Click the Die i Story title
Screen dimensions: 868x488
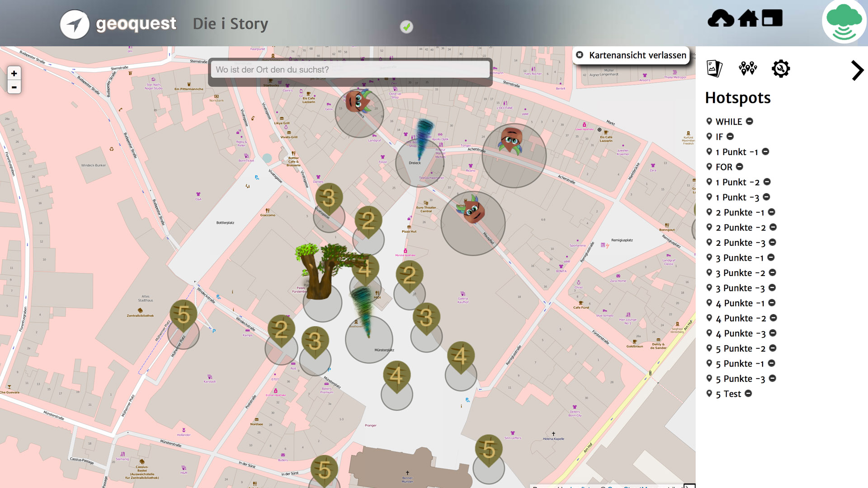coord(231,24)
